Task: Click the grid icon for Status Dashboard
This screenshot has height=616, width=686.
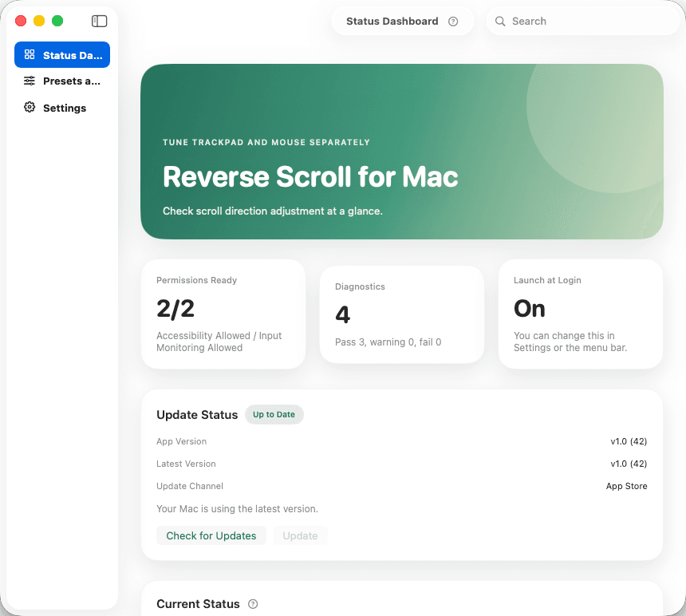Action: [x=30, y=55]
